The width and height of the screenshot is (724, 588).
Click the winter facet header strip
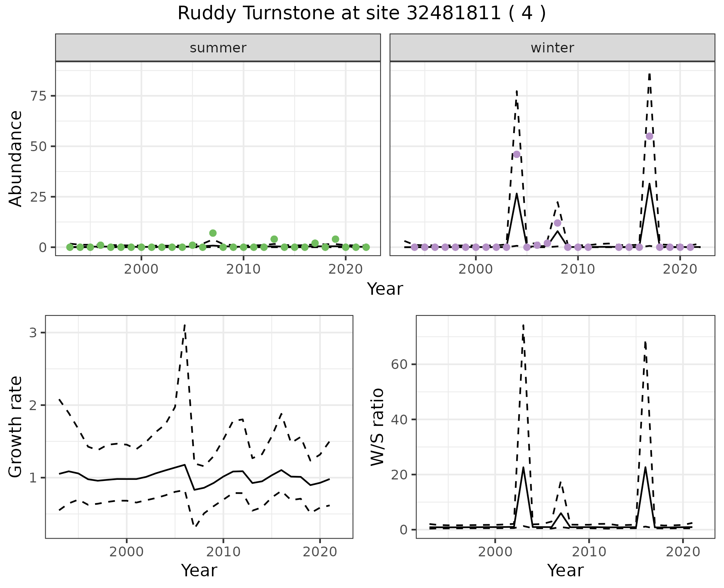click(x=552, y=48)
